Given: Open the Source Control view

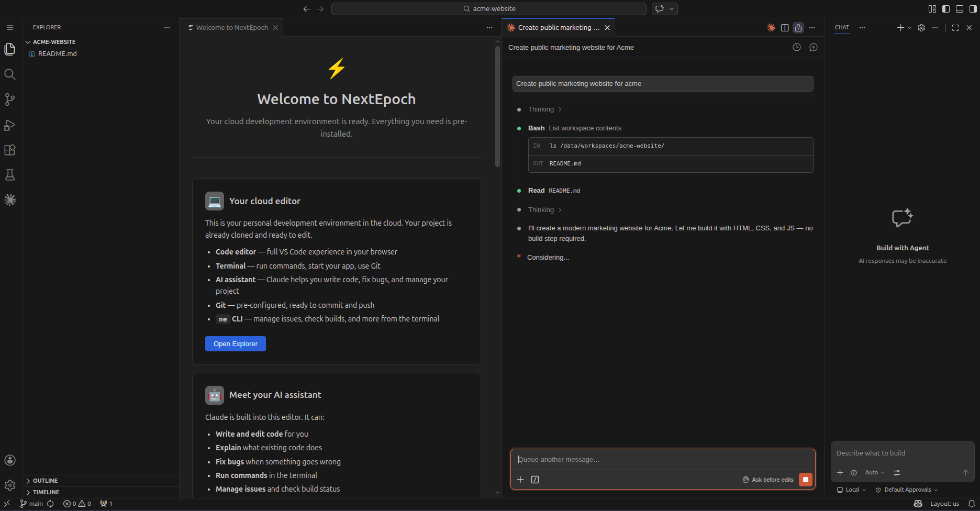Looking at the screenshot, I should pos(10,99).
